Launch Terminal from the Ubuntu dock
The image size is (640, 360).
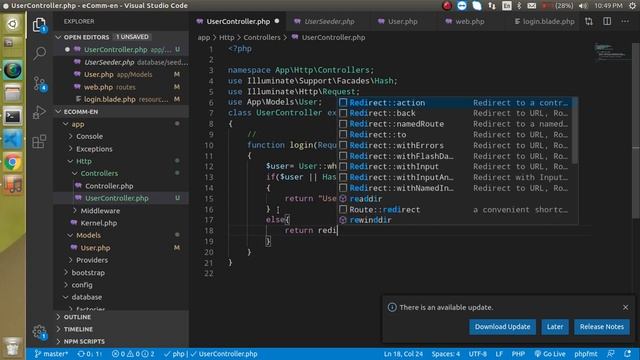pos(13,117)
